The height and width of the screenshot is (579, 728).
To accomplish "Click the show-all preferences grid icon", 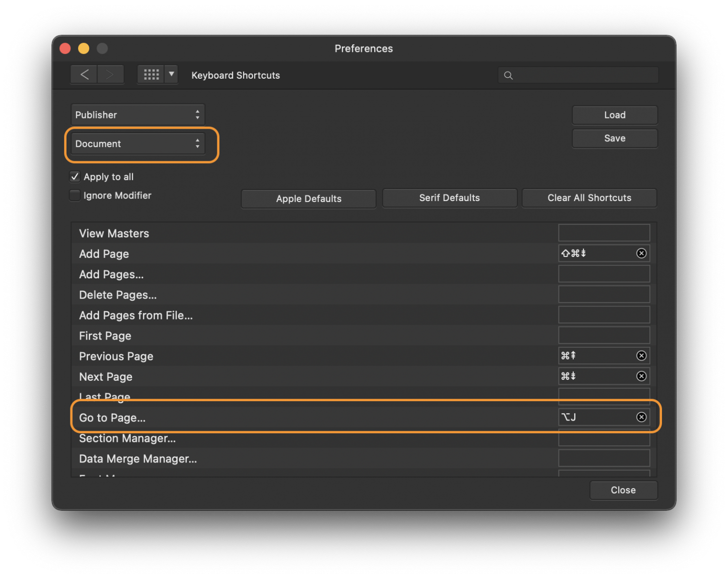I will (x=151, y=75).
